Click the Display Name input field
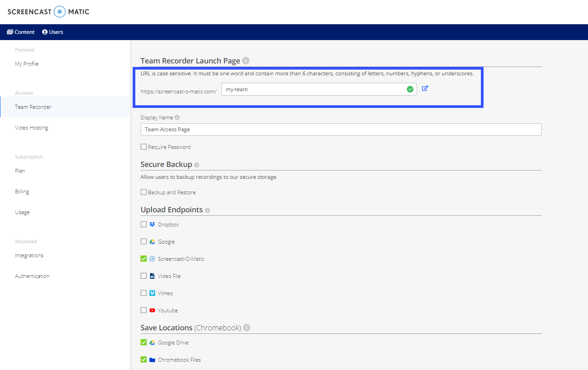The width and height of the screenshot is (588, 370). (x=341, y=129)
